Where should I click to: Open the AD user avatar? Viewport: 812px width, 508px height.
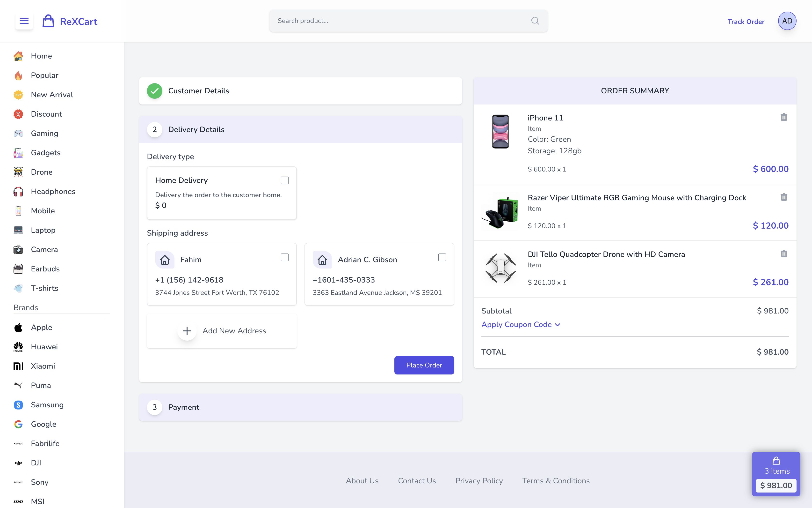pyautogui.click(x=787, y=21)
